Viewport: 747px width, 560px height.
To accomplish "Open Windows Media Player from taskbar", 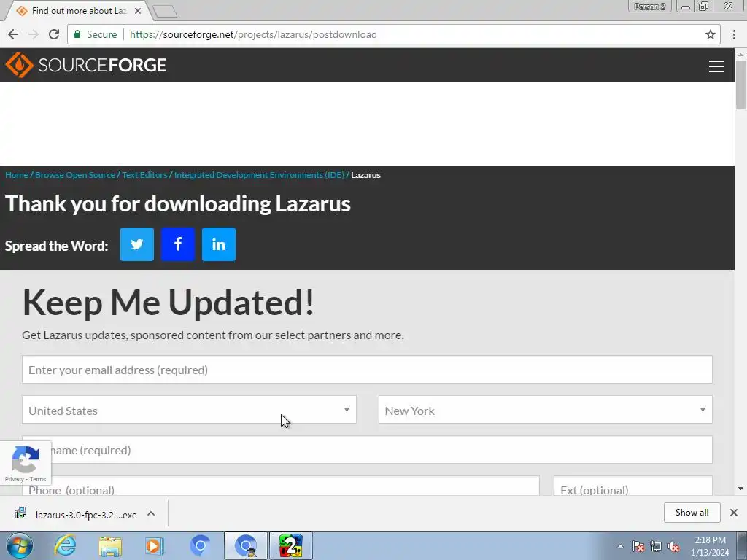I will pos(154,545).
